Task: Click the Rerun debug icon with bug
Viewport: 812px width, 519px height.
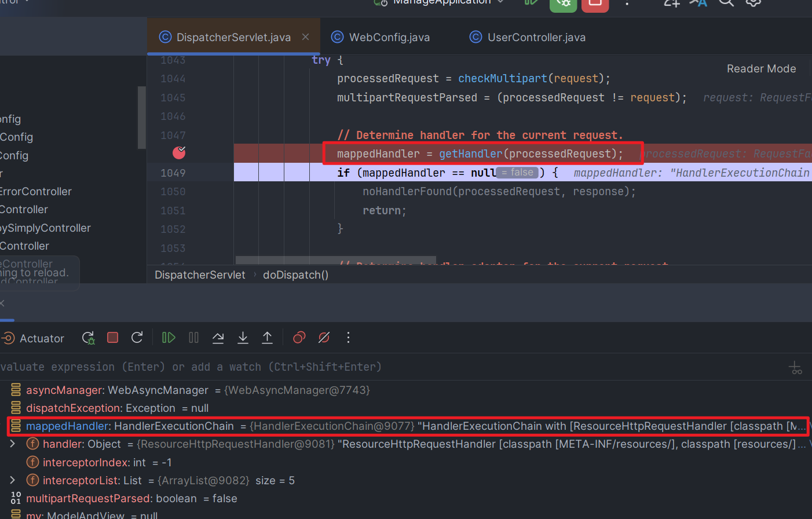Action: (88, 338)
